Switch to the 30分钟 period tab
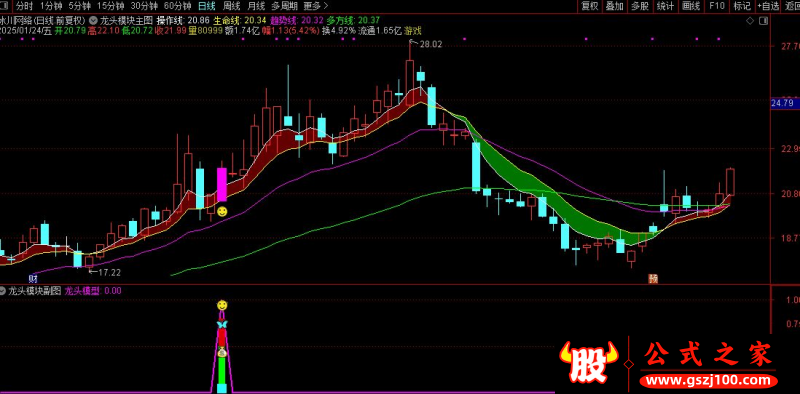 point(143,6)
